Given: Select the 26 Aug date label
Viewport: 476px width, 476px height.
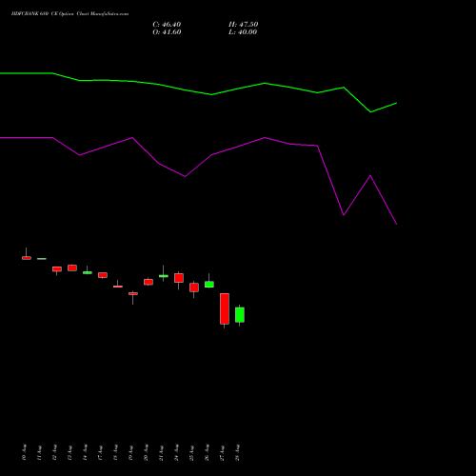Looking at the screenshot, I should click(x=208, y=452).
